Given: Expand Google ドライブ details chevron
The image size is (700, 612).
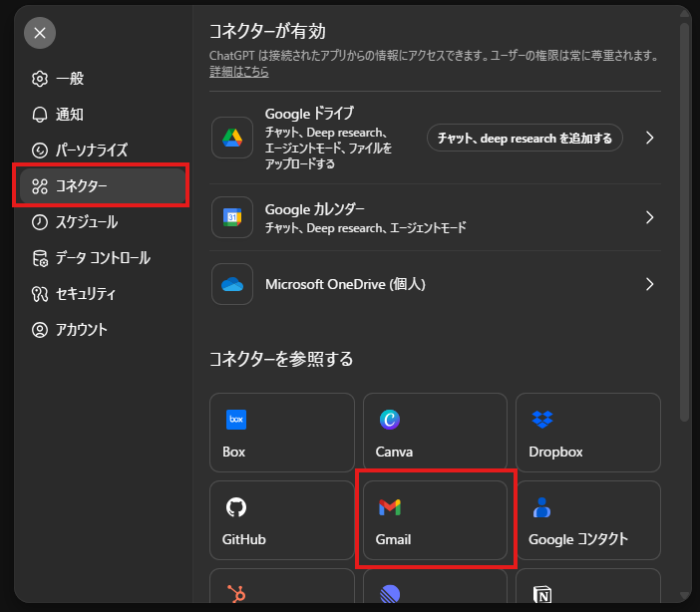Looking at the screenshot, I should tap(649, 138).
